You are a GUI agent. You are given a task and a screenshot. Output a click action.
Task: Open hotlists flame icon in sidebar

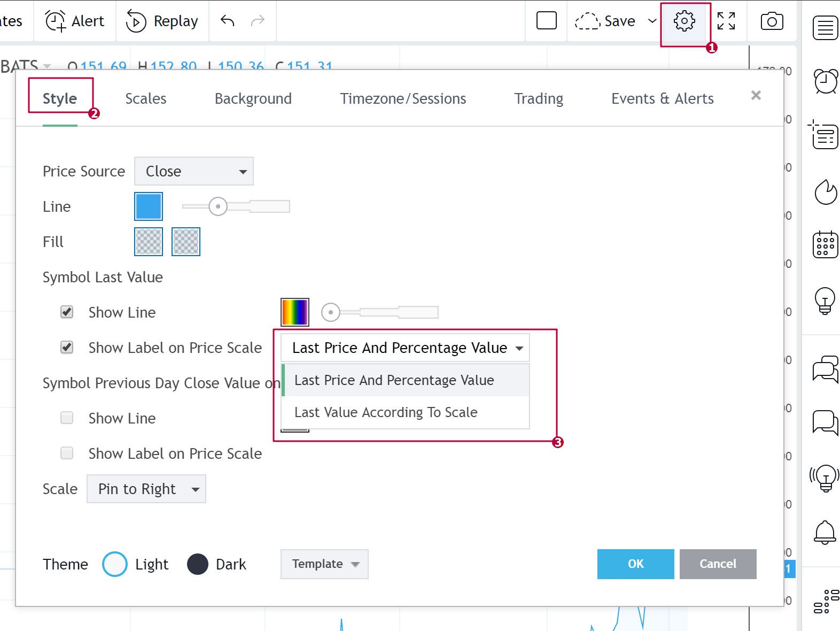[826, 192]
